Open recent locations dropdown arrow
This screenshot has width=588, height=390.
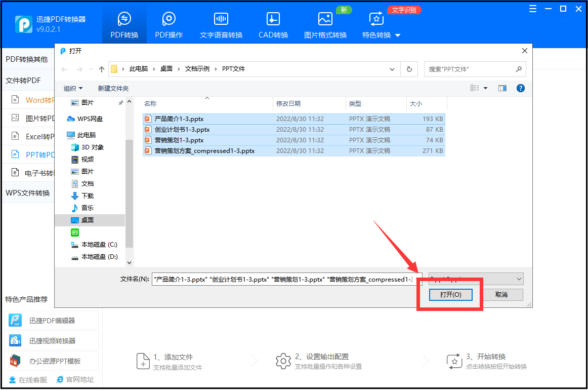tap(91, 69)
